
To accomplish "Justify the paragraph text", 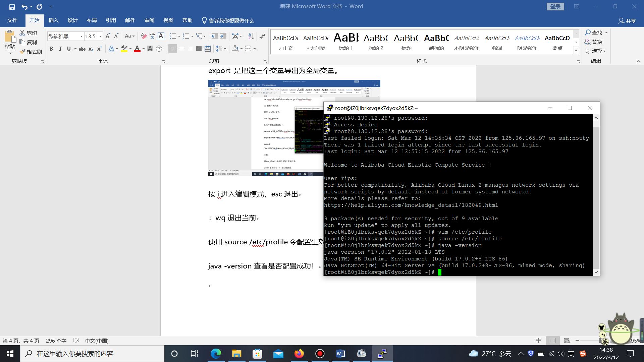I will click(199, 49).
